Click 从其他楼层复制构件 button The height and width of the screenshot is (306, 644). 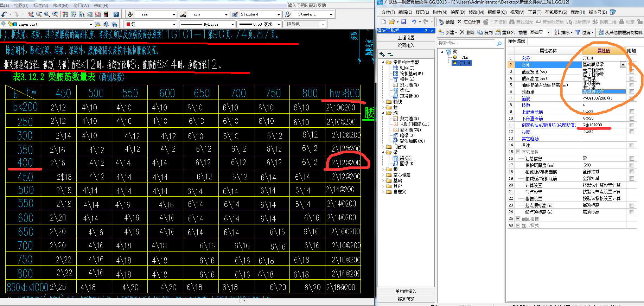coord(620,32)
